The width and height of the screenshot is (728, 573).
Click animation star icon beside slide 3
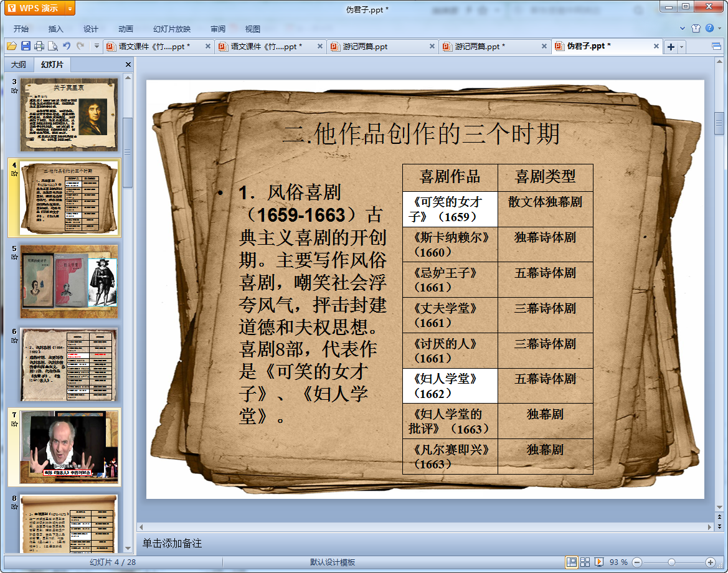coord(14,91)
